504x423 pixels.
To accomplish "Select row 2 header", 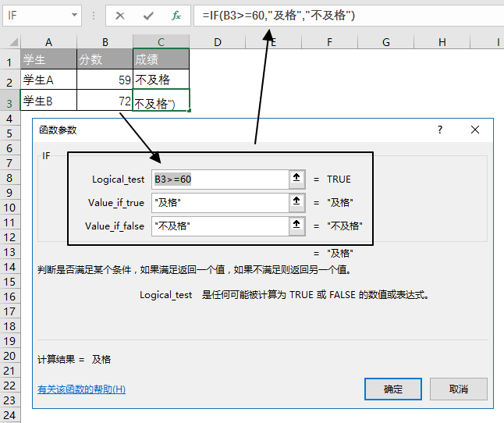I will pyautogui.click(x=9, y=81).
